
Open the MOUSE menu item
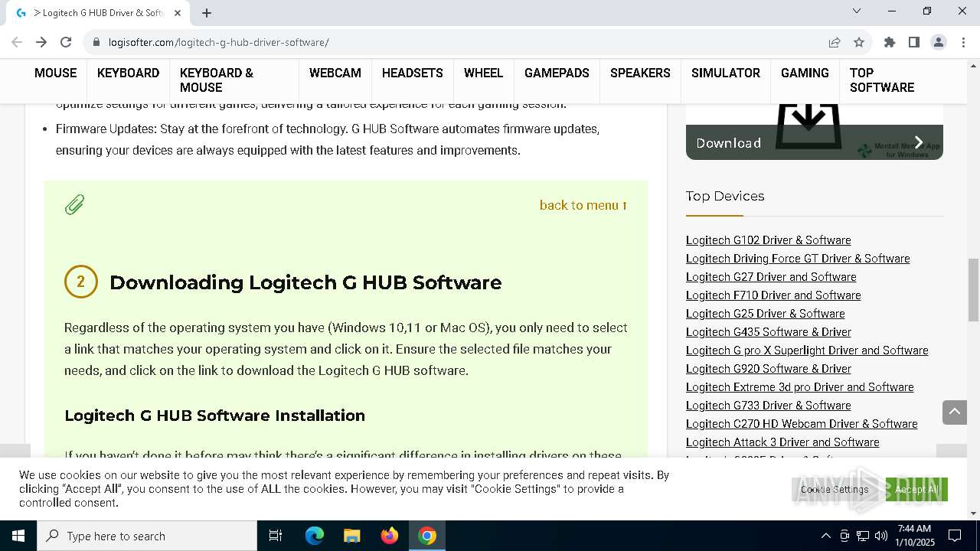click(x=55, y=73)
